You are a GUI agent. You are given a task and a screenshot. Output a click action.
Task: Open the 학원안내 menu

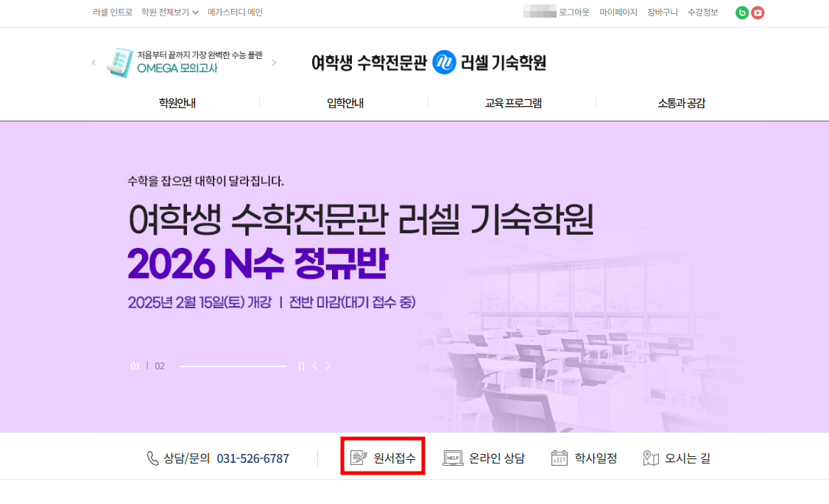pos(177,103)
